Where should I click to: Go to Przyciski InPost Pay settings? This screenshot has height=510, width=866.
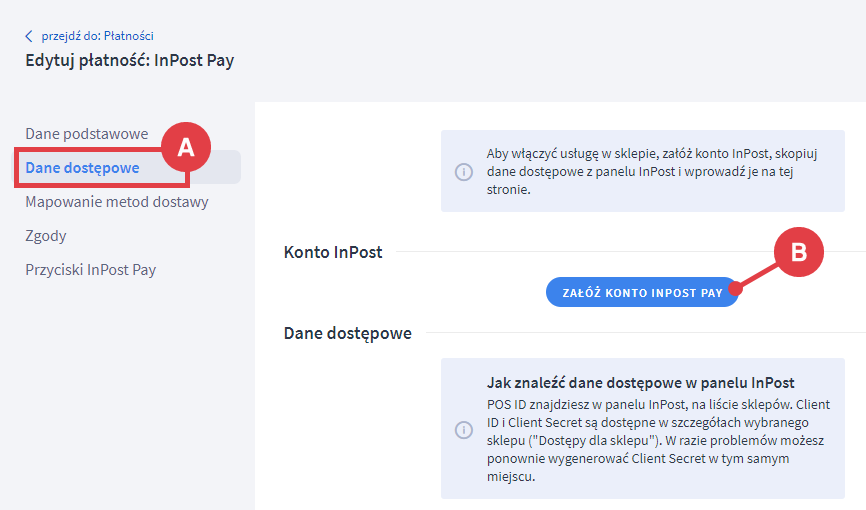(x=90, y=270)
